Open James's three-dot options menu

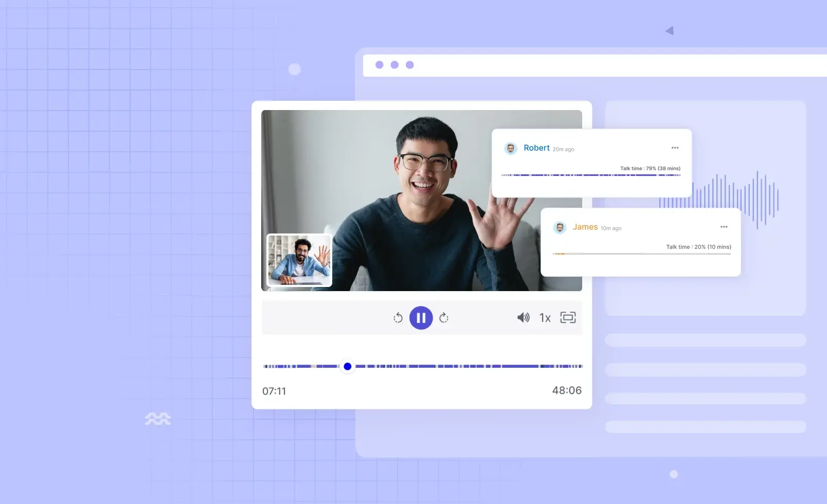pyautogui.click(x=724, y=227)
